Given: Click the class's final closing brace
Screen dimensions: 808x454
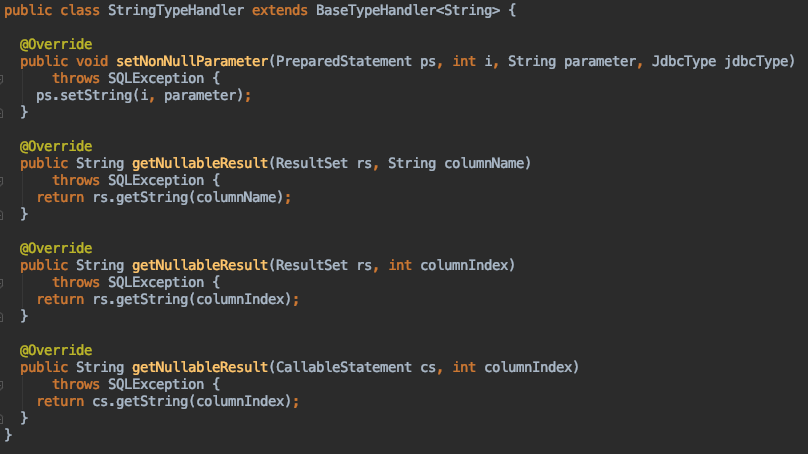Looking at the screenshot, I should click(x=9, y=435).
